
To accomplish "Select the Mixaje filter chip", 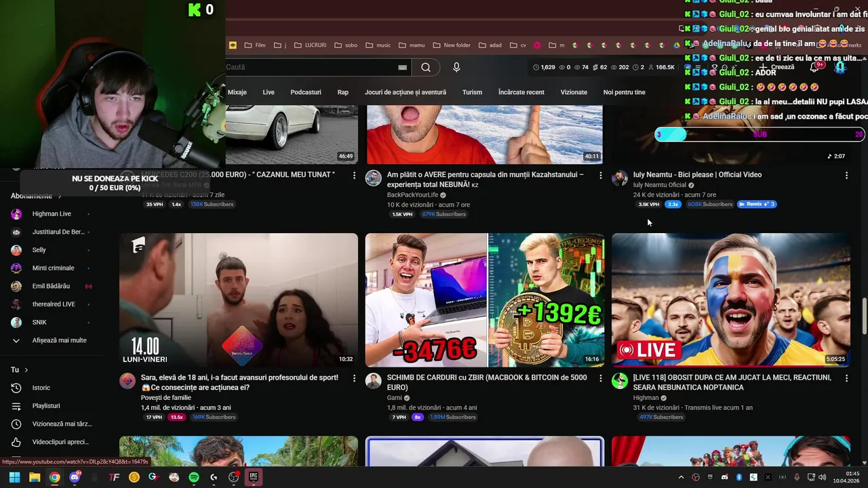I will point(237,92).
